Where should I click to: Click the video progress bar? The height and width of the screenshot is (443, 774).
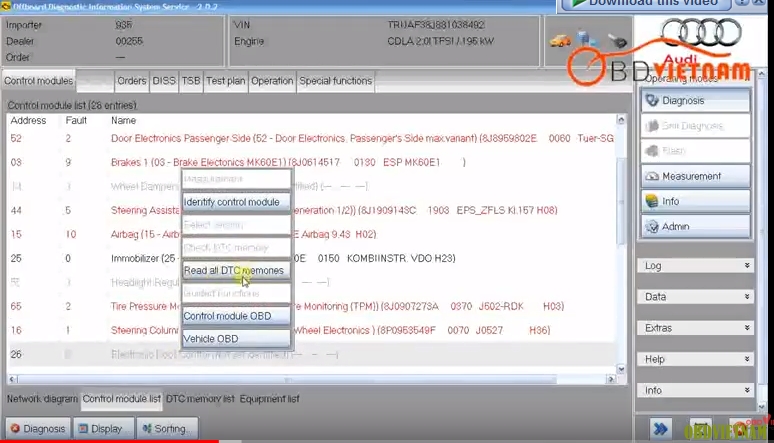tap(387, 441)
